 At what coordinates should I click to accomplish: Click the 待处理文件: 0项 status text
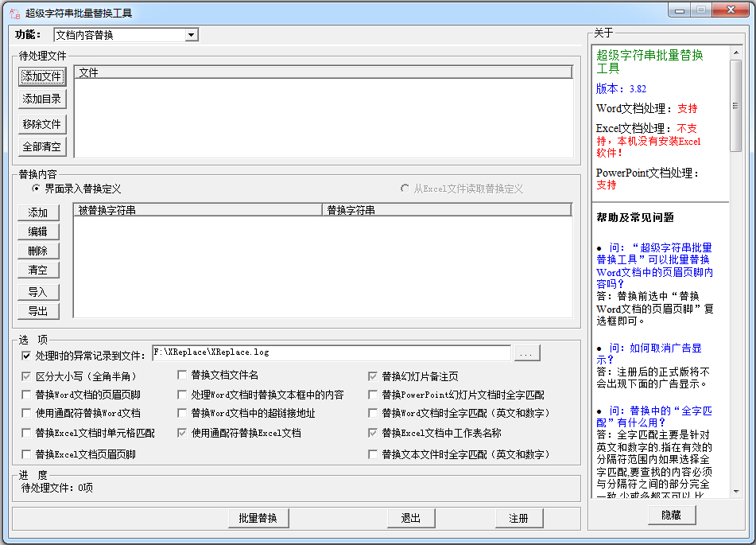coord(57,488)
